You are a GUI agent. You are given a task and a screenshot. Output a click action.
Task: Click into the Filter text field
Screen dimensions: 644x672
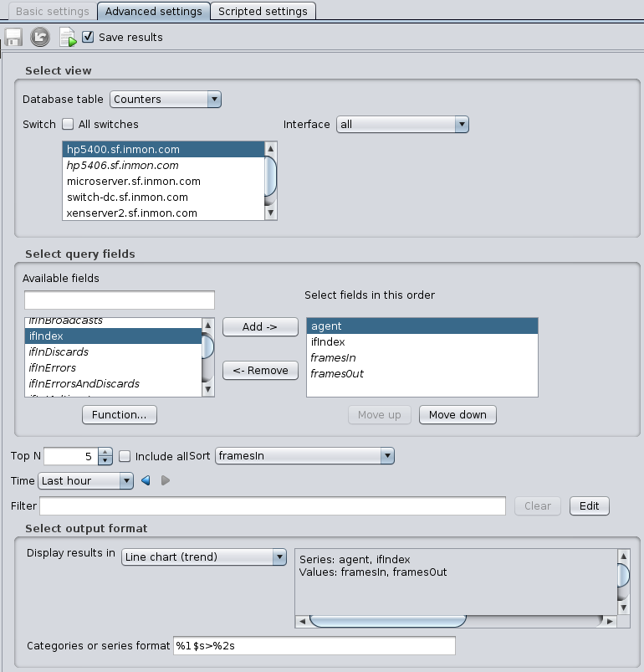tap(273, 506)
